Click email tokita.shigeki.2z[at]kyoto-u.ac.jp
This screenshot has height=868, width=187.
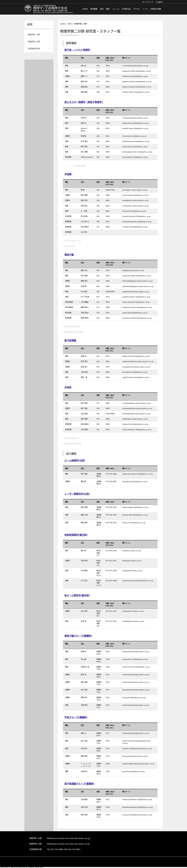[x=135, y=507]
